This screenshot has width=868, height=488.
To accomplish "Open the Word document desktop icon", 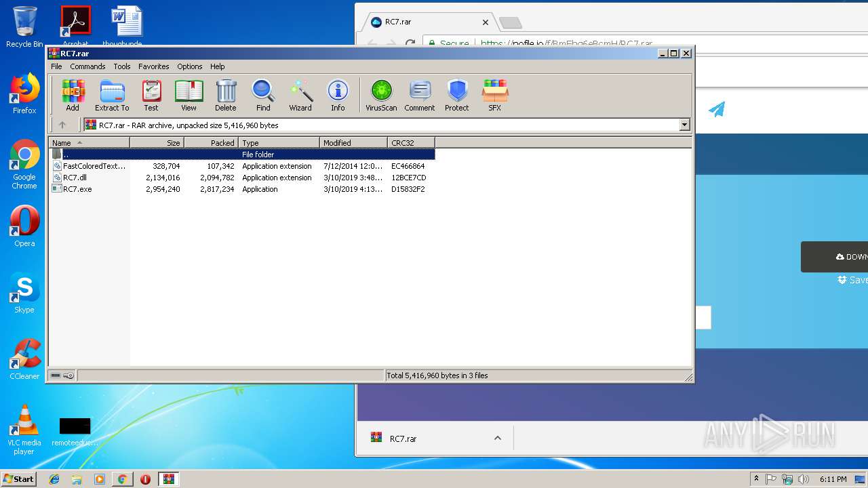I will [126, 26].
